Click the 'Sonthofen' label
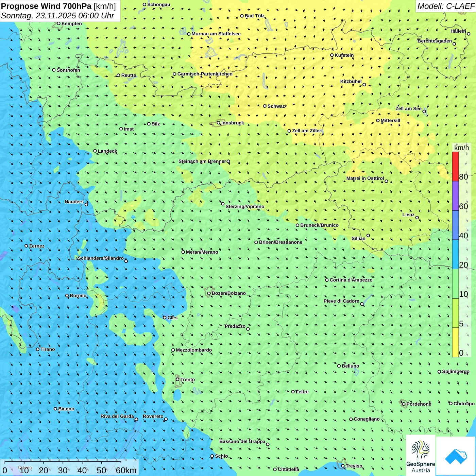The width and height of the screenshot is (476, 476). (68, 70)
